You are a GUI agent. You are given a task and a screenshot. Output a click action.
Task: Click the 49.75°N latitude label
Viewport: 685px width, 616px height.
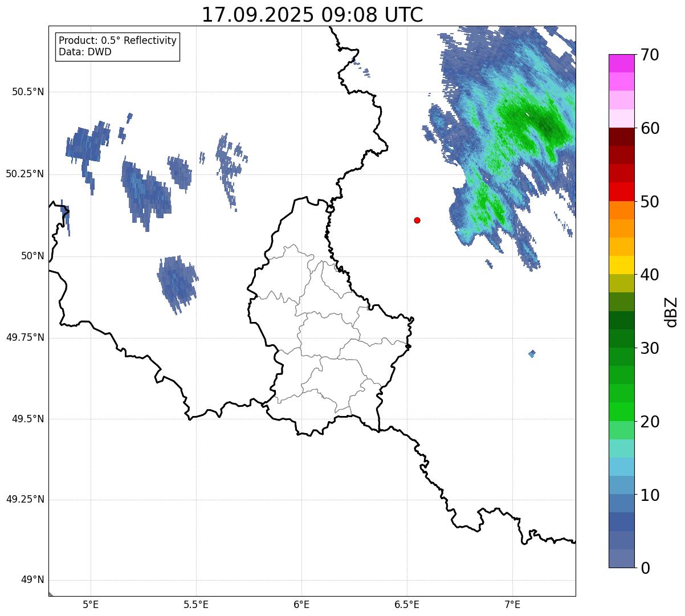click(25, 337)
